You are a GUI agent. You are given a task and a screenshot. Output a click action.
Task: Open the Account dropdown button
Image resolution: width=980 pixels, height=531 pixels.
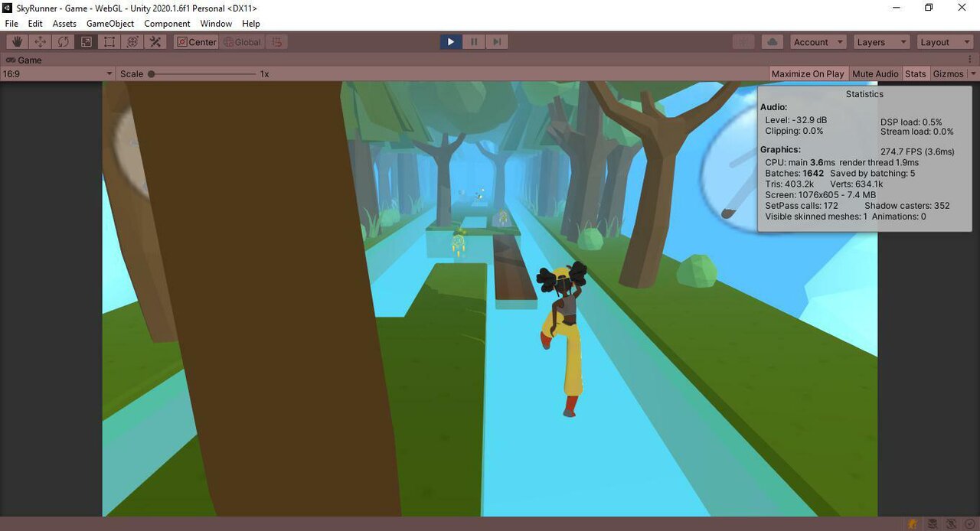818,42
